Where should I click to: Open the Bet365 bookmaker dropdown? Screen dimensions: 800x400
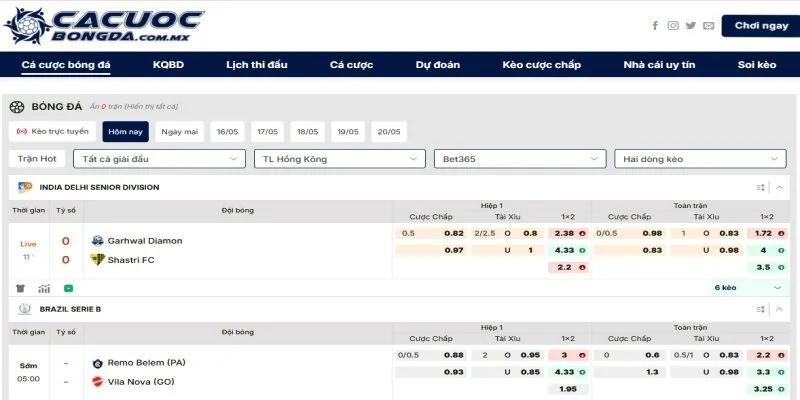click(x=518, y=159)
